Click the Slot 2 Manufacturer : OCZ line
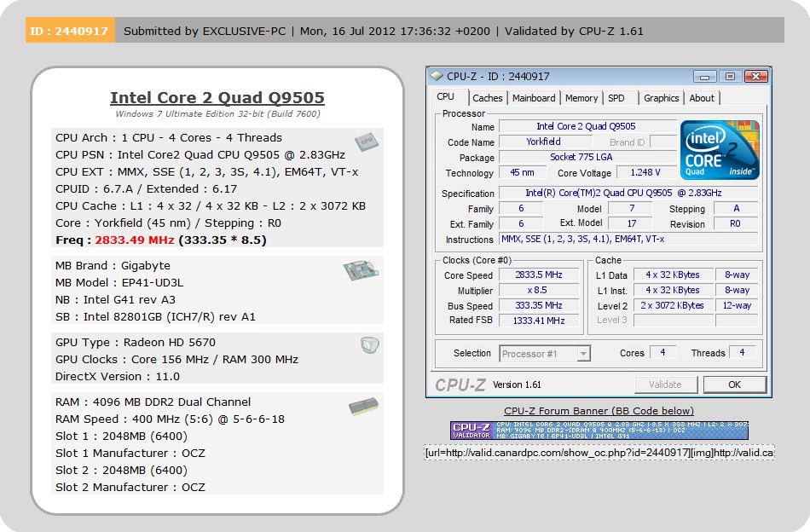This screenshot has width=810, height=532. (130, 487)
